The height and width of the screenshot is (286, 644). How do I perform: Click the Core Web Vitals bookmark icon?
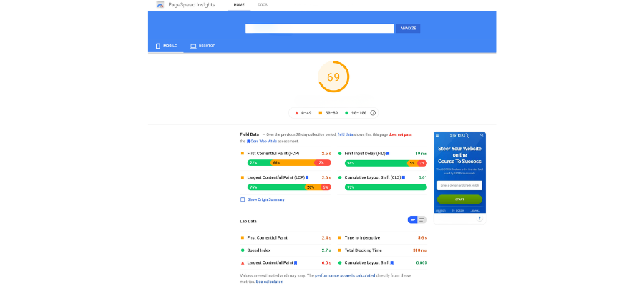[248, 141]
